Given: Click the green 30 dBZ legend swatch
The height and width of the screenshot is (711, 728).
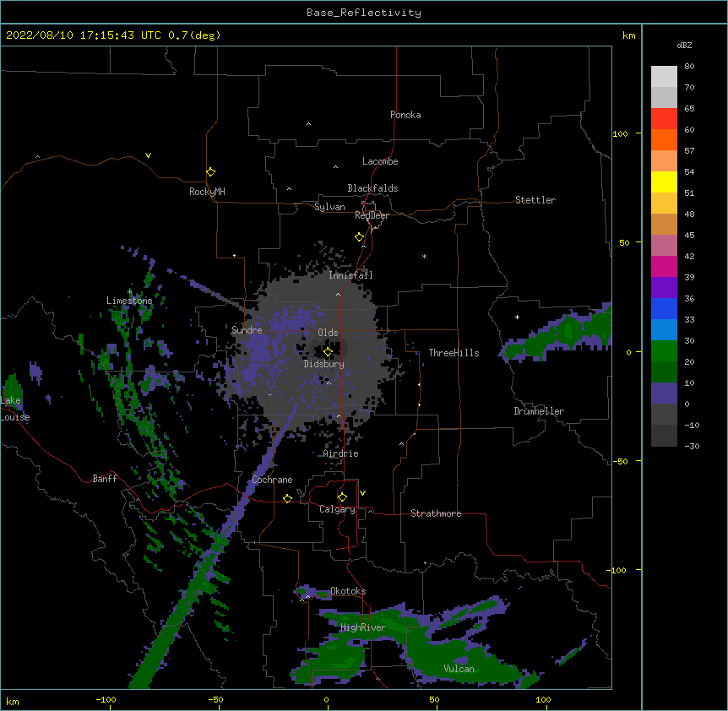Looking at the screenshot, I should click(664, 351).
